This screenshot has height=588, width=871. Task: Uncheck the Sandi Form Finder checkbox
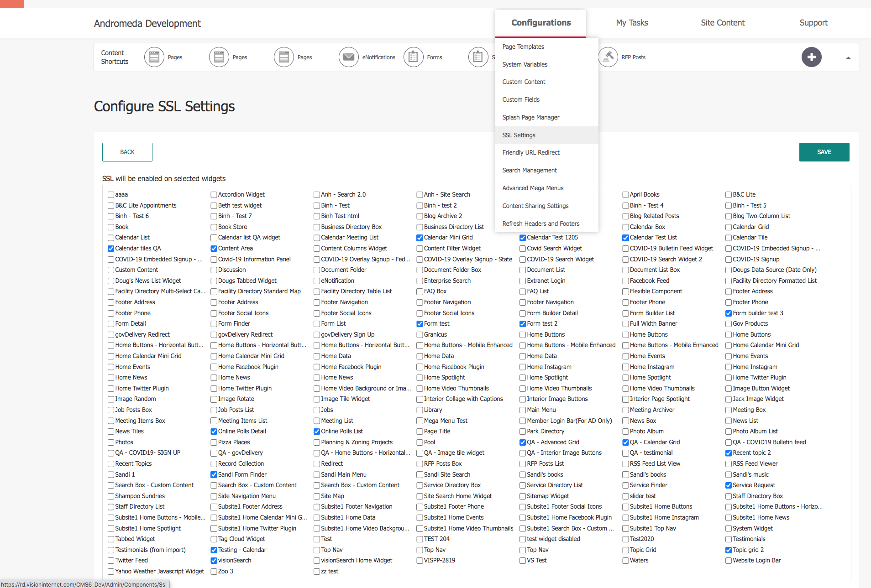214,475
